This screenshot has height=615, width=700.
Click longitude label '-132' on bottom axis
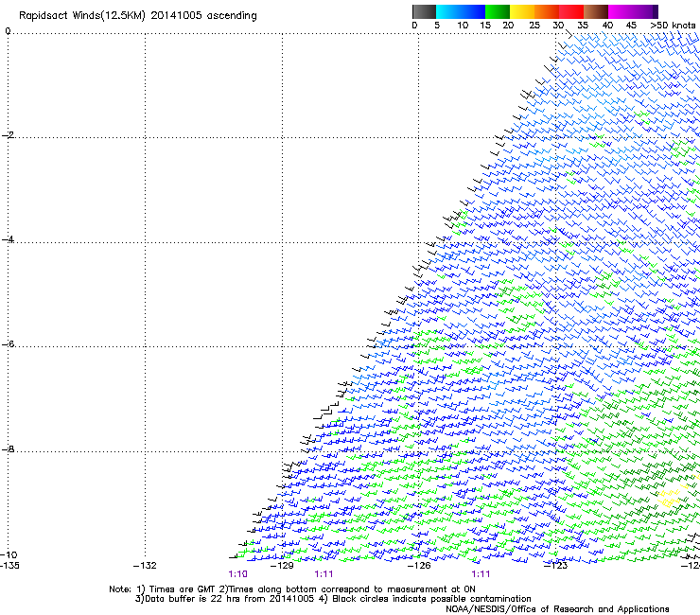pyautogui.click(x=145, y=566)
